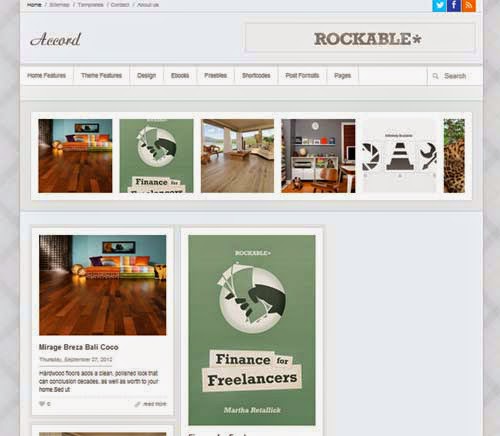Viewport: 500px width, 436px height.
Task: Open the Post Formats menu item
Action: coord(302,75)
